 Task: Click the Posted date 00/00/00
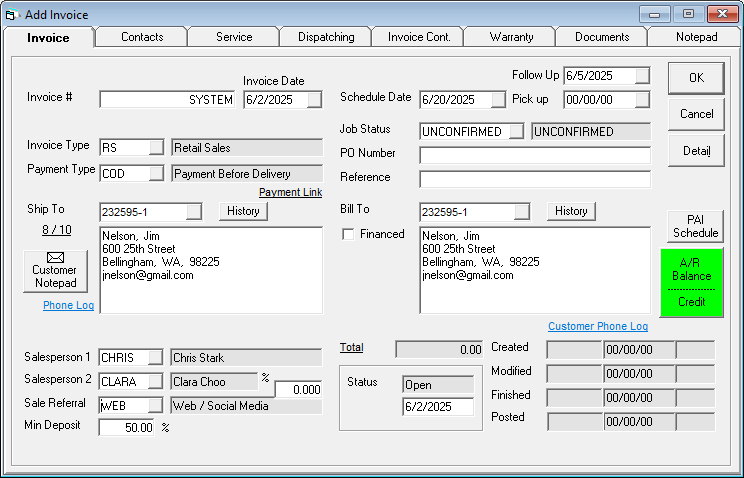[639, 422]
